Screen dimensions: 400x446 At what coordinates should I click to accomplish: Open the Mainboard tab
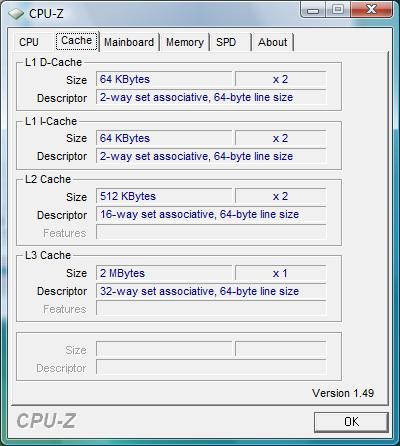tap(129, 42)
